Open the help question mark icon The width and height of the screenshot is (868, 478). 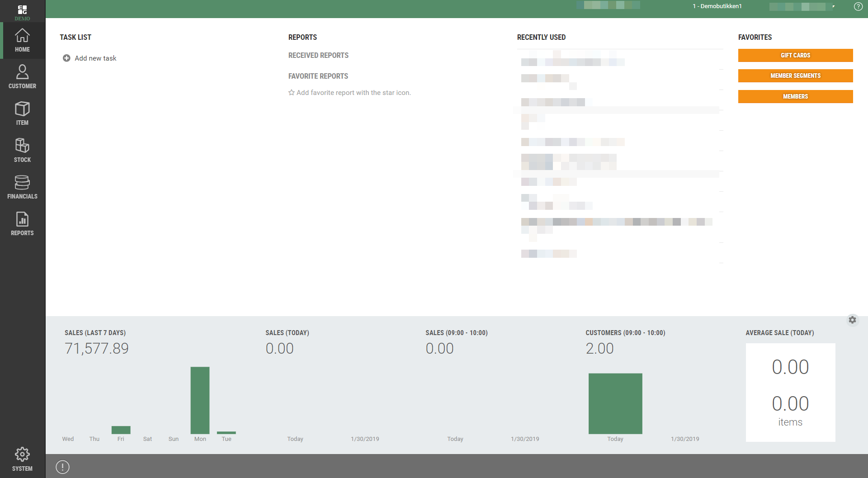(858, 6)
